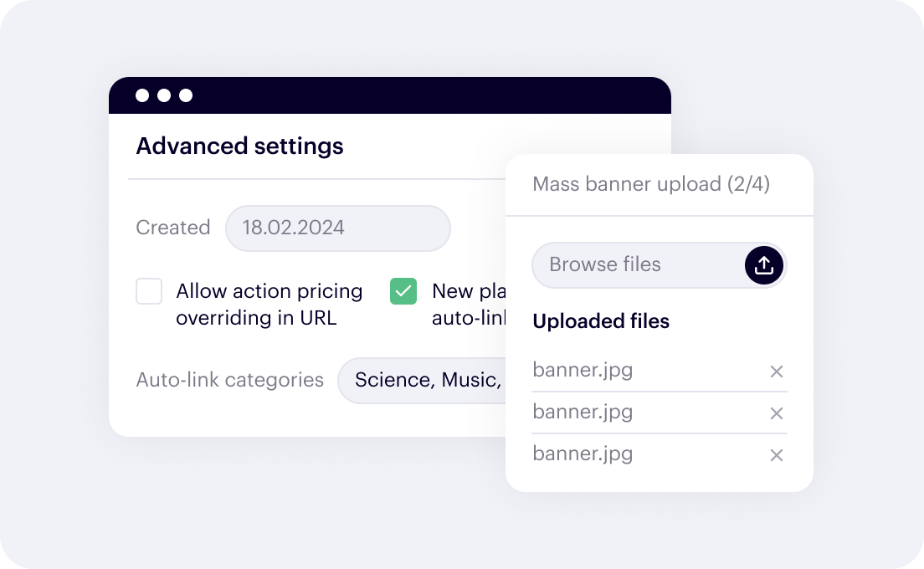Remove the third banner.jpg file

click(x=777, y=455)
